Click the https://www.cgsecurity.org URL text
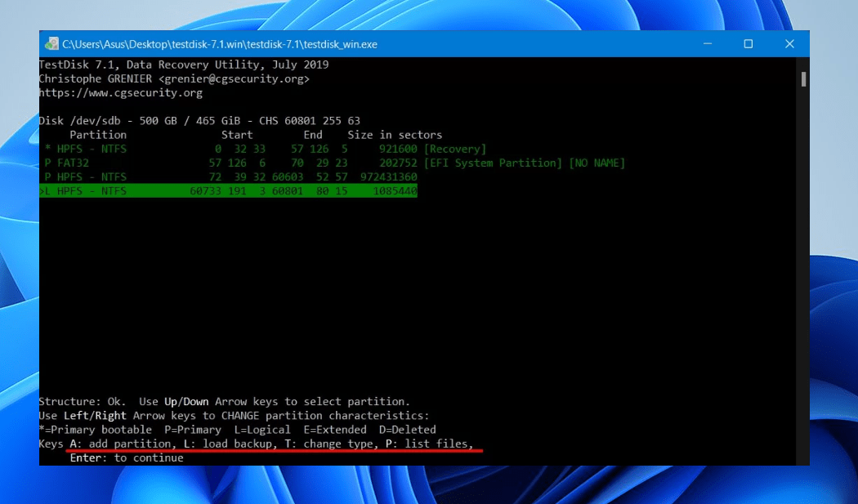The width and height of the screenshot is (858, 504). (x=120, y=93)
